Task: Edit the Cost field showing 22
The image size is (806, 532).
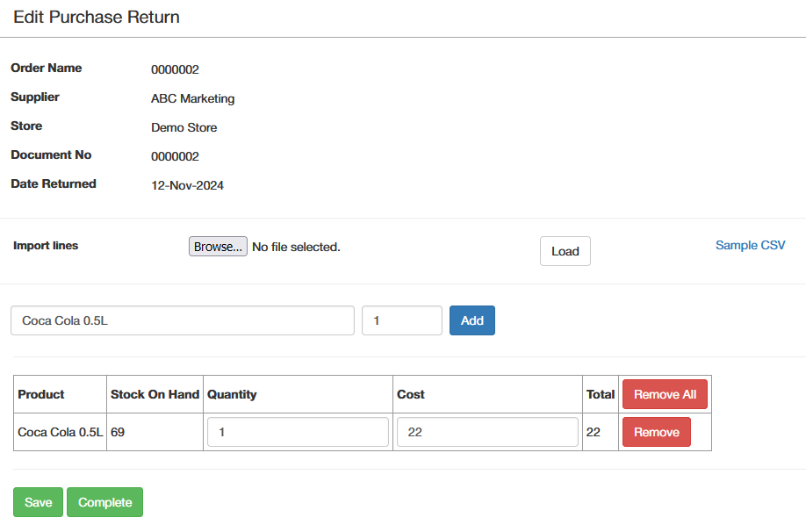Action: click(x=487, y=432)
